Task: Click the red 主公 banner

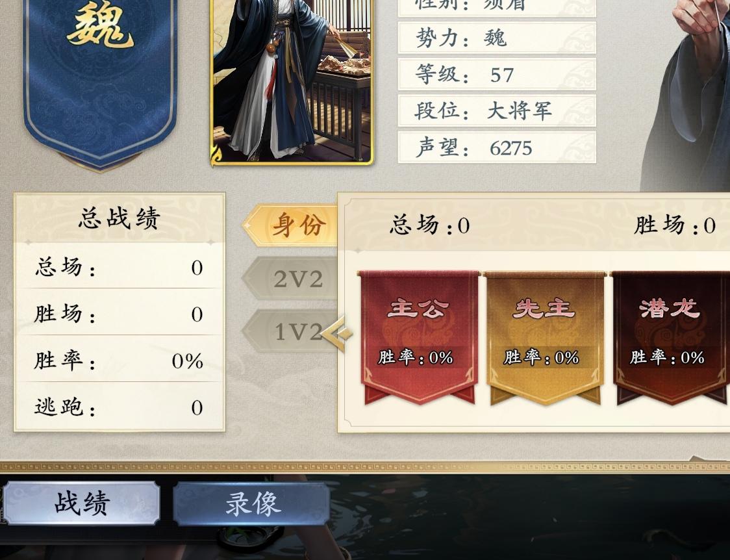Action: [418, 337]
